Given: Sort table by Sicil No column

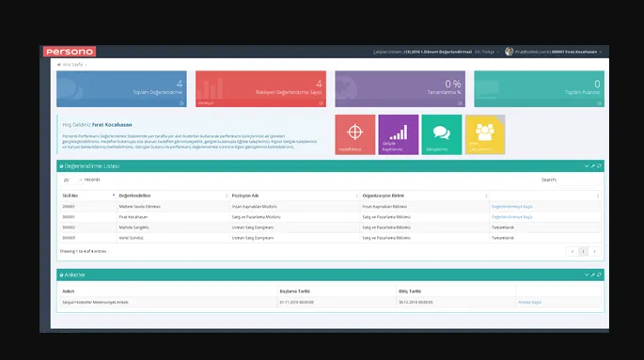Looking at the screenshot, I should tap(88, 196).
